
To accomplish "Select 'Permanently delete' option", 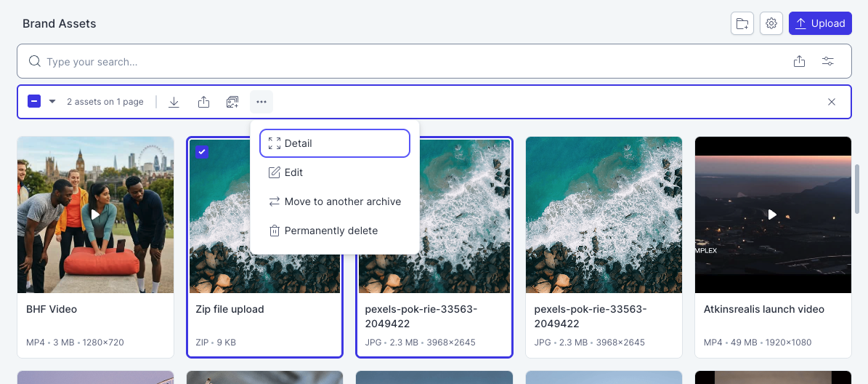I will 335,231.
